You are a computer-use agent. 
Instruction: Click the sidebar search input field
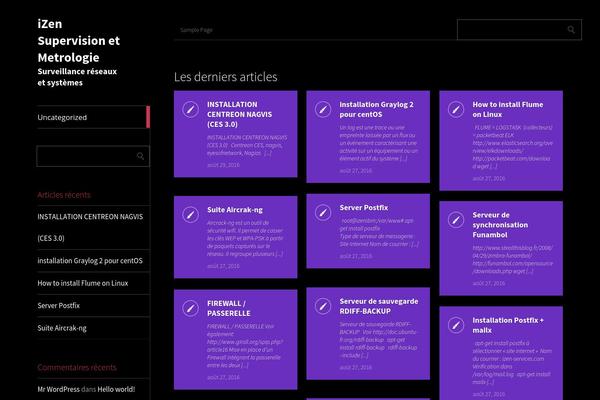coord(93,156)
